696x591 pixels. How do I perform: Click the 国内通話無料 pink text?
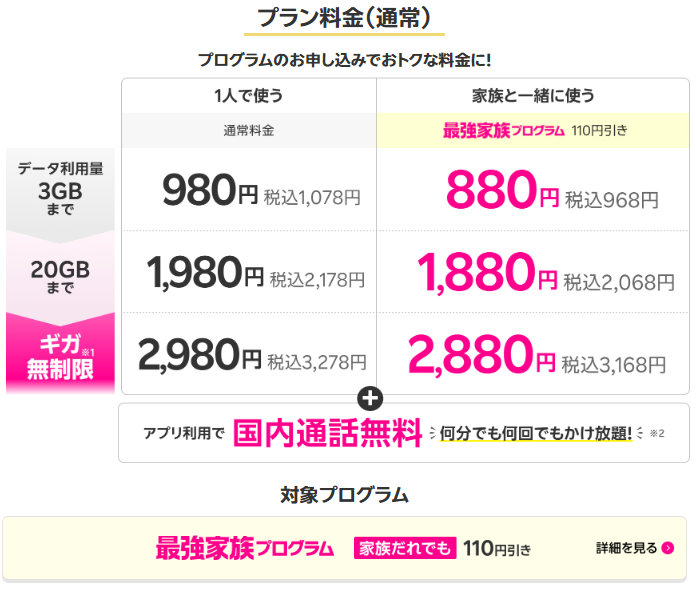pos(327,433)
